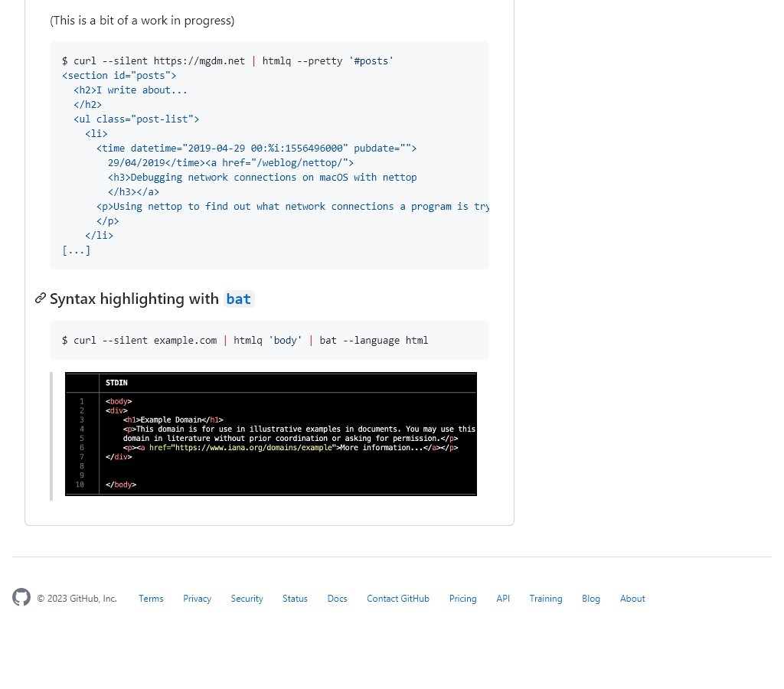The height and width of the screenshot is (689, 784).
Task: Click the '© 2023 GitHub, Inc.' copyright text
Action: click(x=77, y=599)
